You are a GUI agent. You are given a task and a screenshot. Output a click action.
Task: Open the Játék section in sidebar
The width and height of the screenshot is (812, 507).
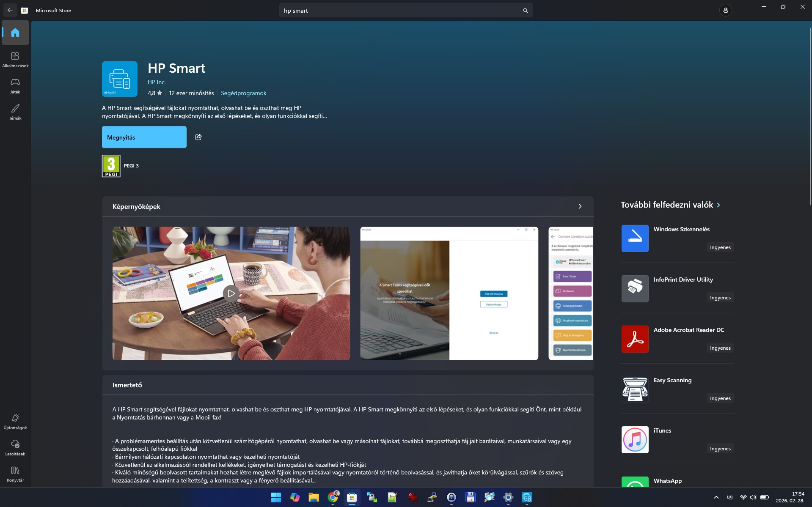pyautogui.click(x=15, y=85)
